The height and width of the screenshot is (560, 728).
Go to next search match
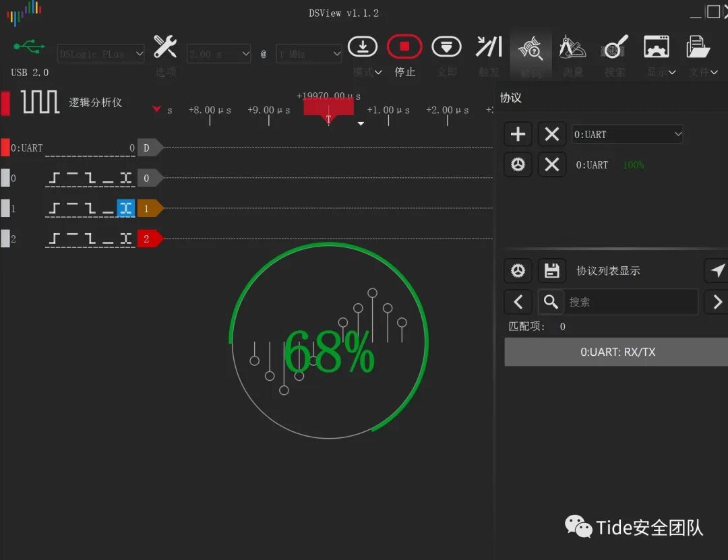point(717,302)
